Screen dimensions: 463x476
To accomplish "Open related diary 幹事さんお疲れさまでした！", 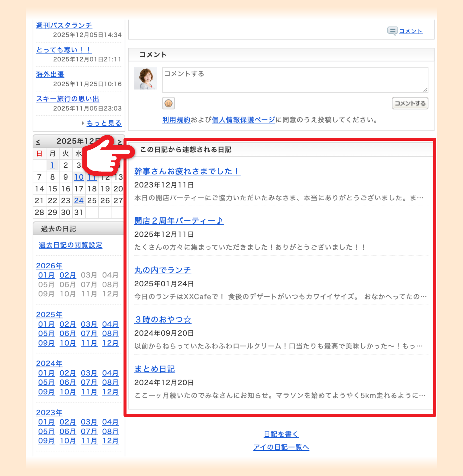I will click(187, 171).
